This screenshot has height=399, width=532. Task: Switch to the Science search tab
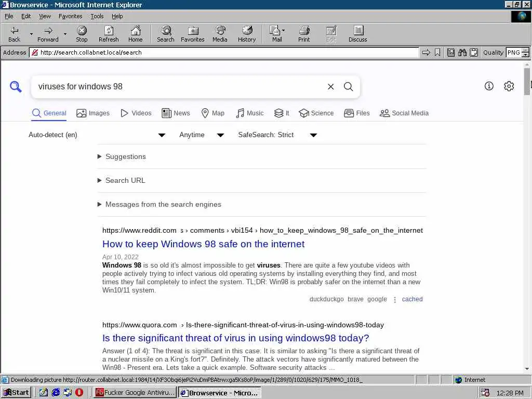[316, 113]
